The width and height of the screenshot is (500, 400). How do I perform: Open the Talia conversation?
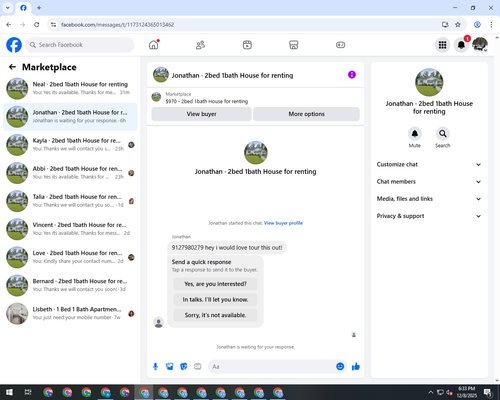coord(70,201)
